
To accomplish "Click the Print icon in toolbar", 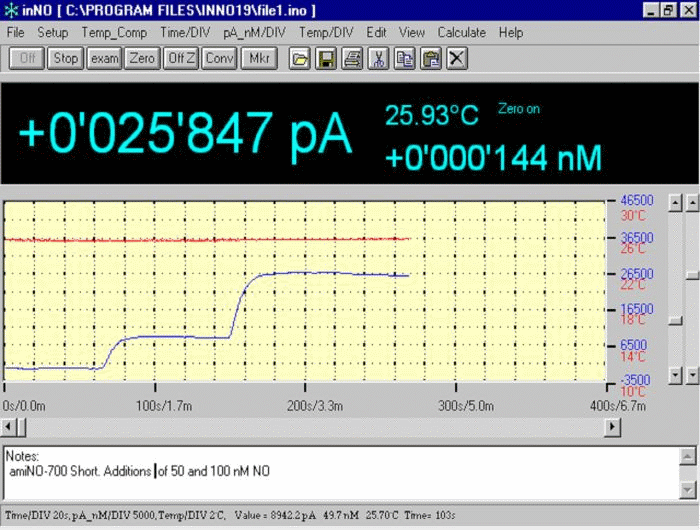I will click(352, 58).
